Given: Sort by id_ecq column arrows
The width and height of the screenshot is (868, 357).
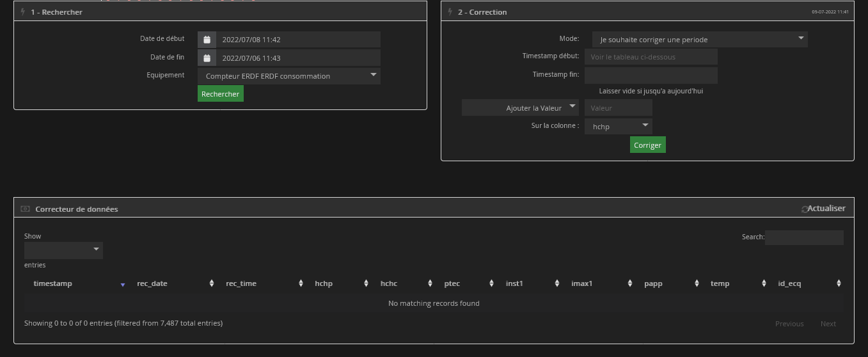Looking at the screenshot, I should 838,283.
